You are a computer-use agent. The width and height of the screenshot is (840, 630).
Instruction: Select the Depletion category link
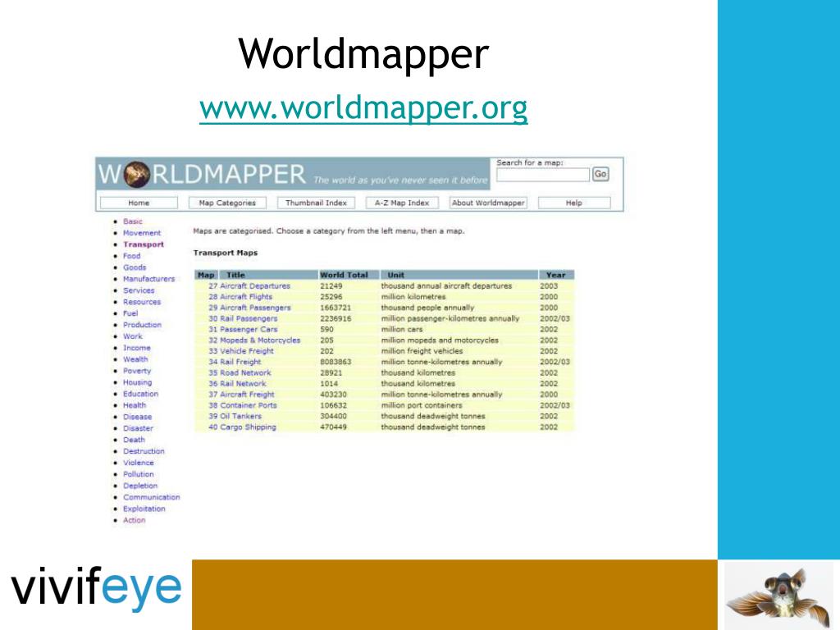[140, 486]
